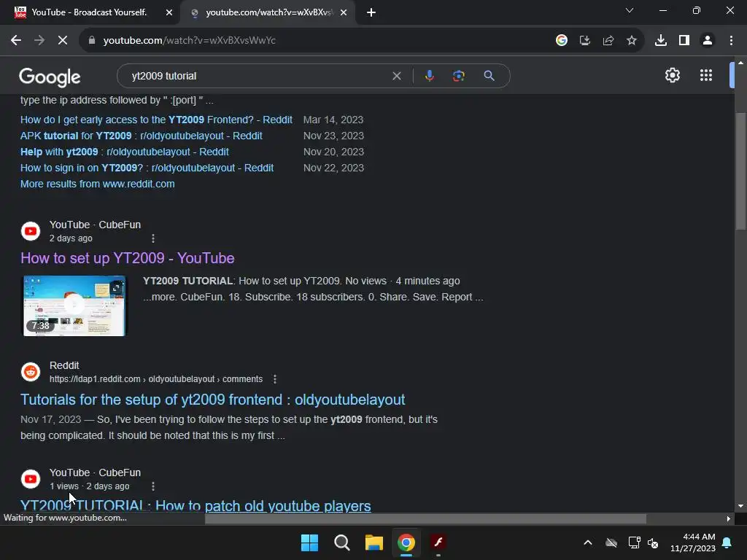Viewport: 747px width, 560px height.
Task: Close the youtube.com/watch tab
Action: 344,12
